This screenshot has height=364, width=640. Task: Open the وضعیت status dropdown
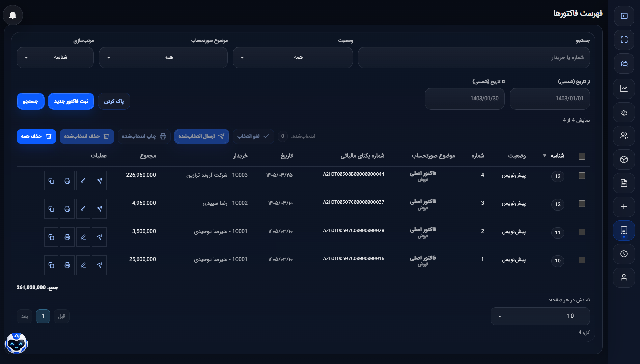click(x=293, y=57)
